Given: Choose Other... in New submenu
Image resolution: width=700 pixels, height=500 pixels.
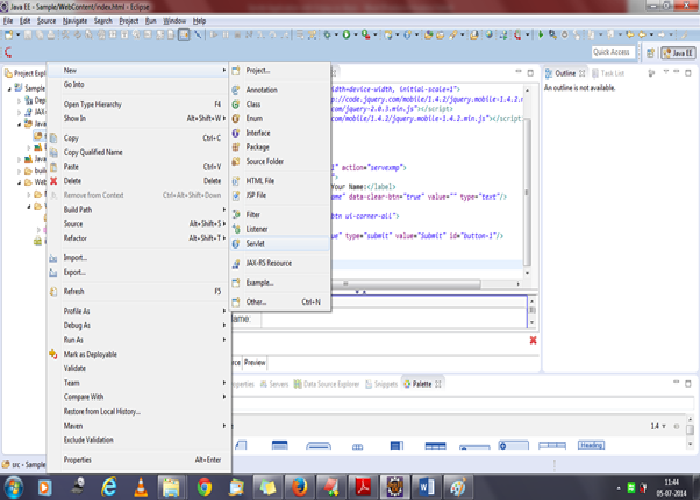Looking at the screenshot, I should tap(280, 302).
